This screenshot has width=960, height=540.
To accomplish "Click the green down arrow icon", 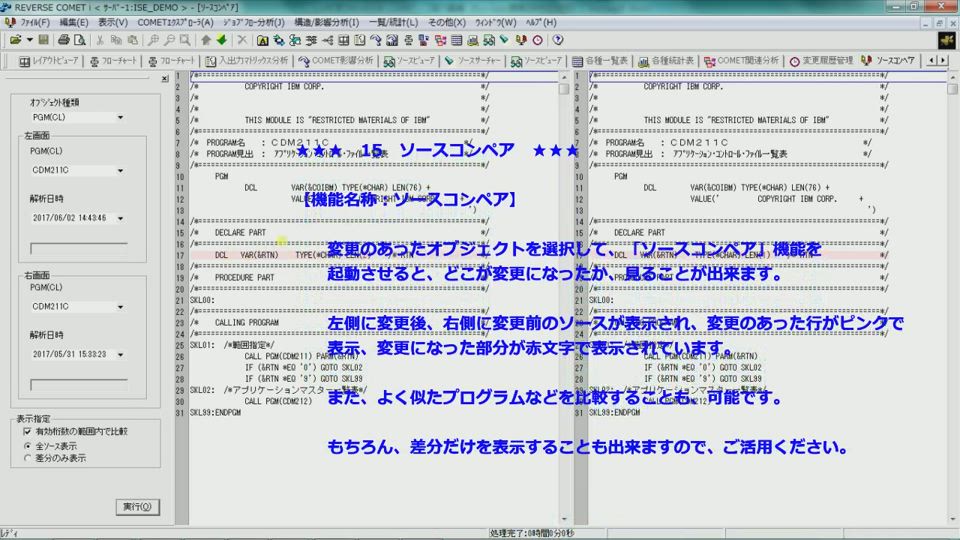I will pyautogui.click(x=221, y=40).
